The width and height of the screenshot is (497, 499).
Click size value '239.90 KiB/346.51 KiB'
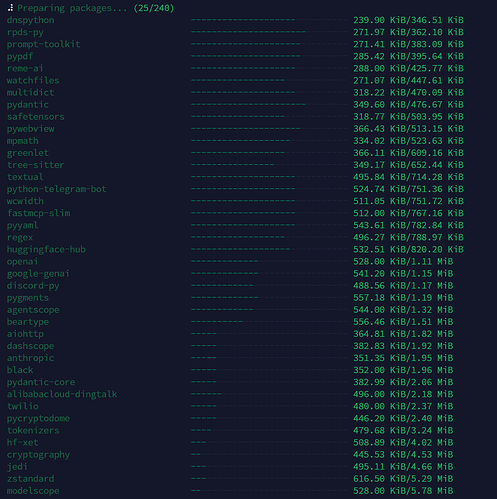tap(408, 20)
